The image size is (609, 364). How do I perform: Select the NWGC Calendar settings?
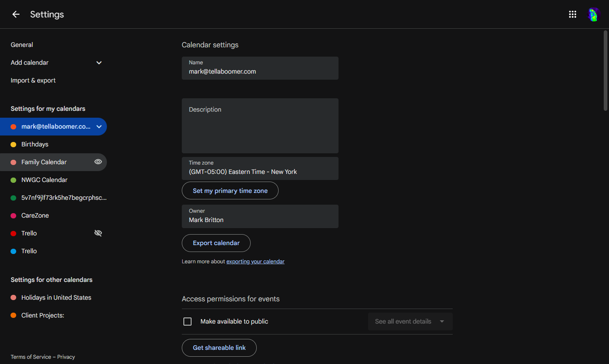(x=45, y=180)
